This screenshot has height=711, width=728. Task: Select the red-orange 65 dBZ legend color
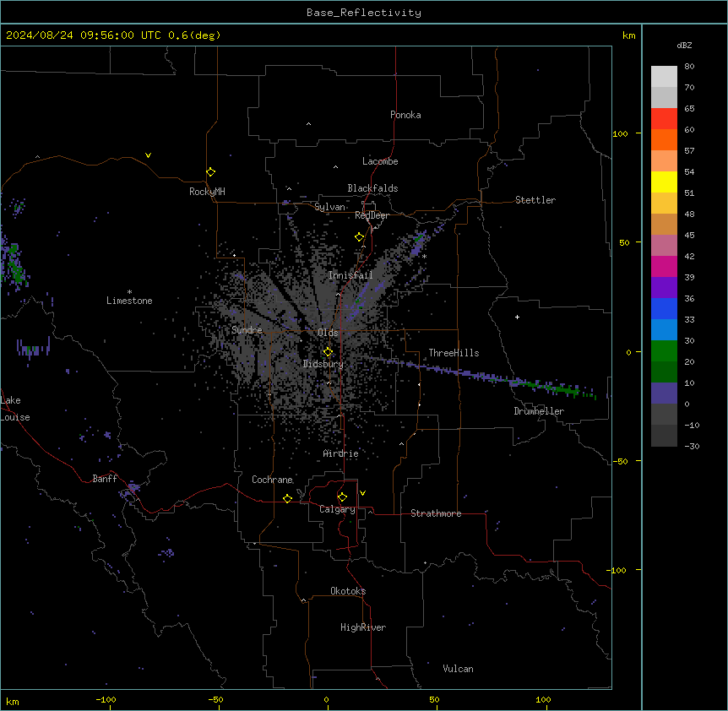pyautogui.click(x=664, y=118)
